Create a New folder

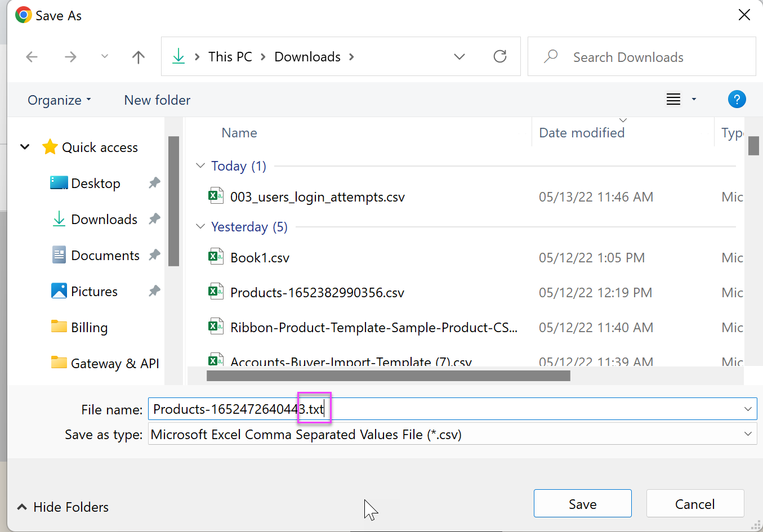pyautogui.click(x=157, y=100)
